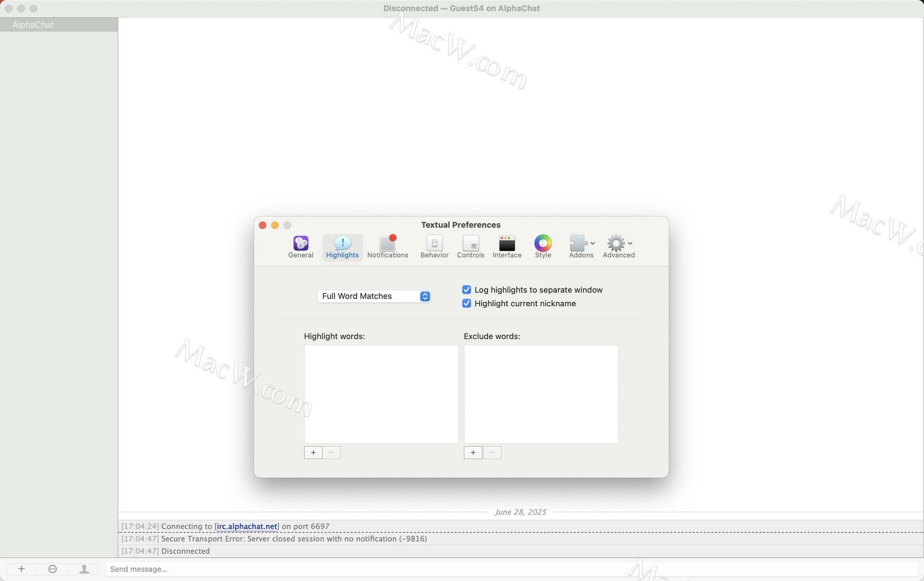
Task: Close the Textual Preferences window
Action: 263,225
